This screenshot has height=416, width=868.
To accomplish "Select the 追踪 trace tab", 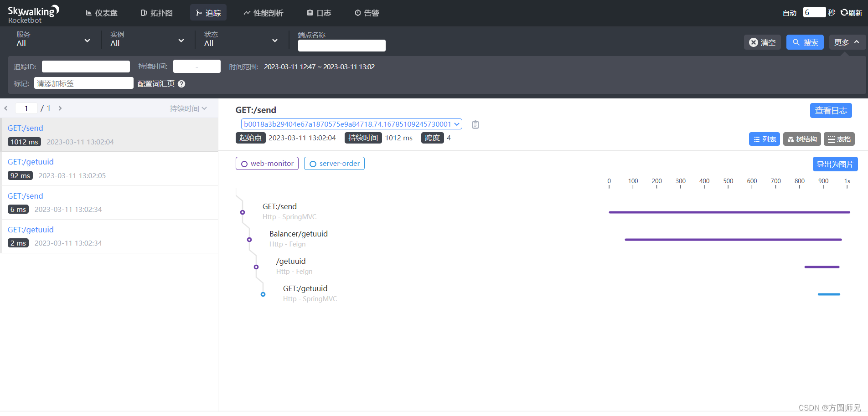I will [x=208, y=13].
